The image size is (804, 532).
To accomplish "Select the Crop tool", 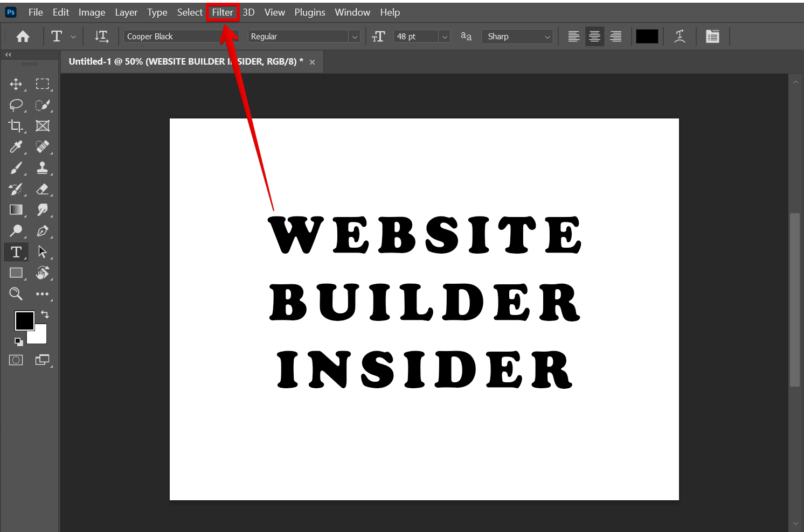I will click(16, 126).
